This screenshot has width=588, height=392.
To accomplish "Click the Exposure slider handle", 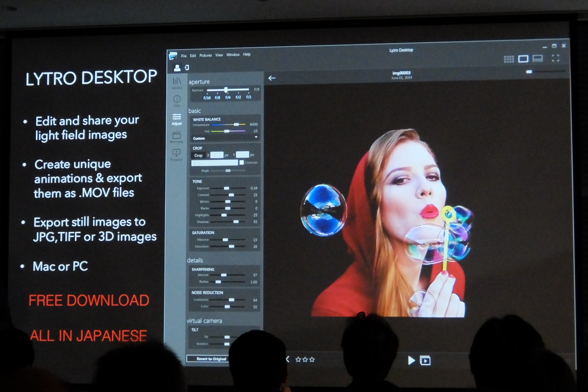I will pos(226,188).
